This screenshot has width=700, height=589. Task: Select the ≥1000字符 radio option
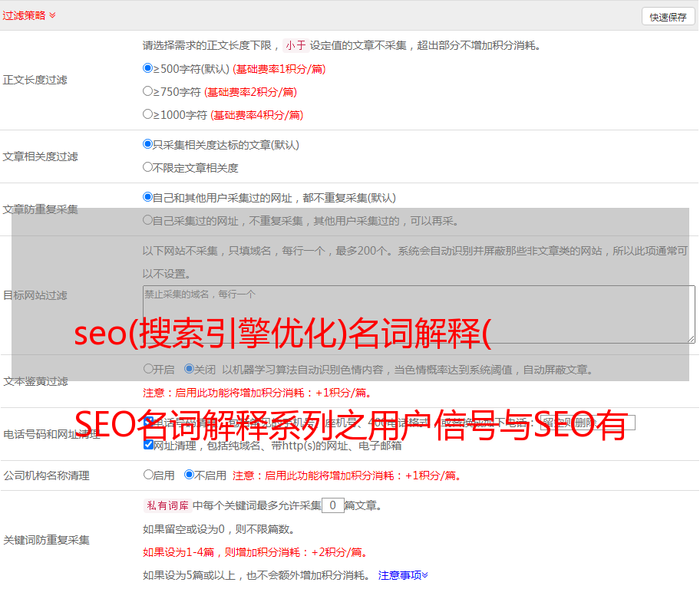(x=147, y=114)
